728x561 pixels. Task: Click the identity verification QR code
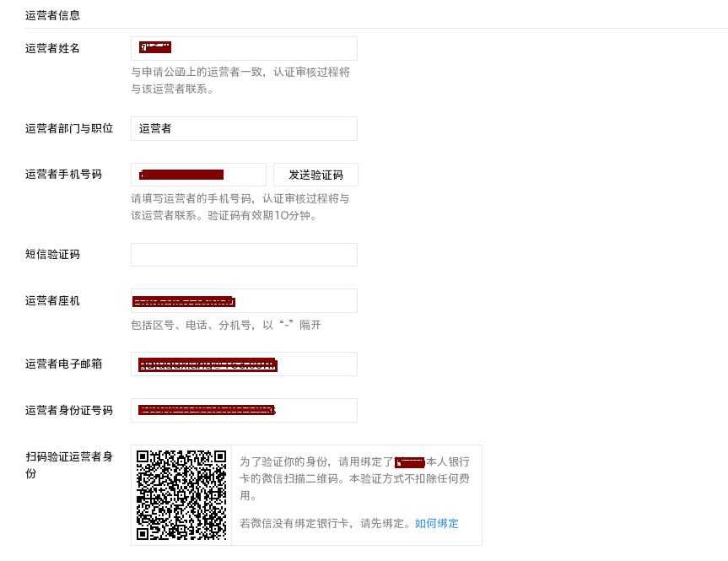[181, 494]
